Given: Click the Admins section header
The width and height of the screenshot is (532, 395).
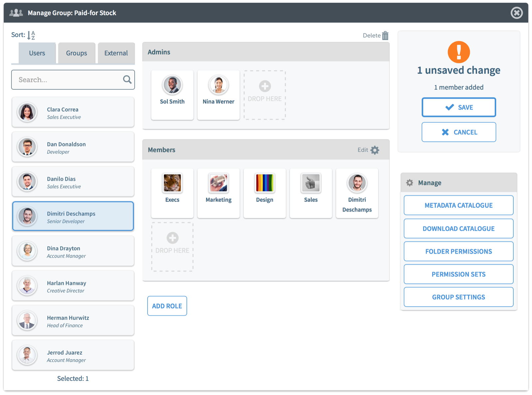Looking at the screenshot, I should pyautogui.click(x=266, y=52).
